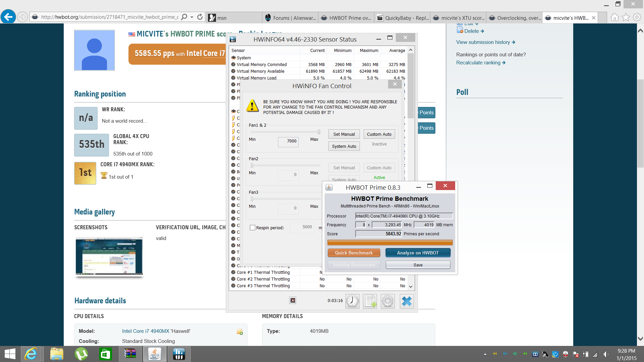Click the fan control icon in HWiNFO toolbar
Image resolution: width=644 pixels, height=362 pixels.
[x=293, y=300]
